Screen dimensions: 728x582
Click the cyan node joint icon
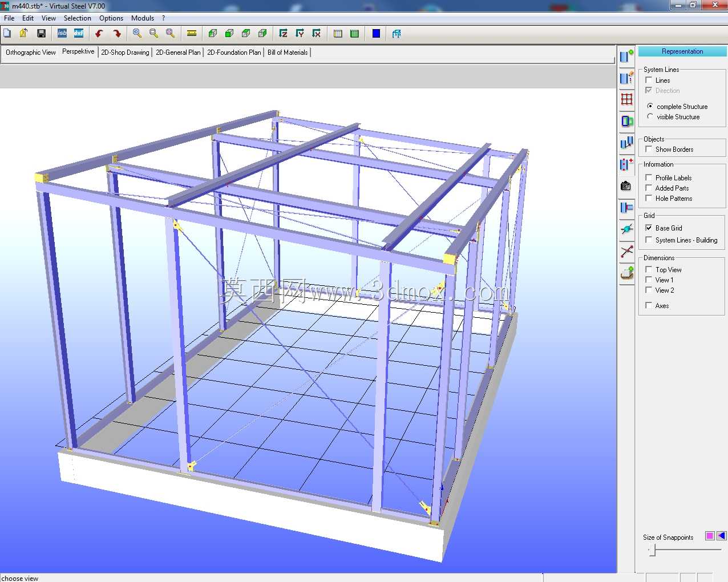pos(626,229)
